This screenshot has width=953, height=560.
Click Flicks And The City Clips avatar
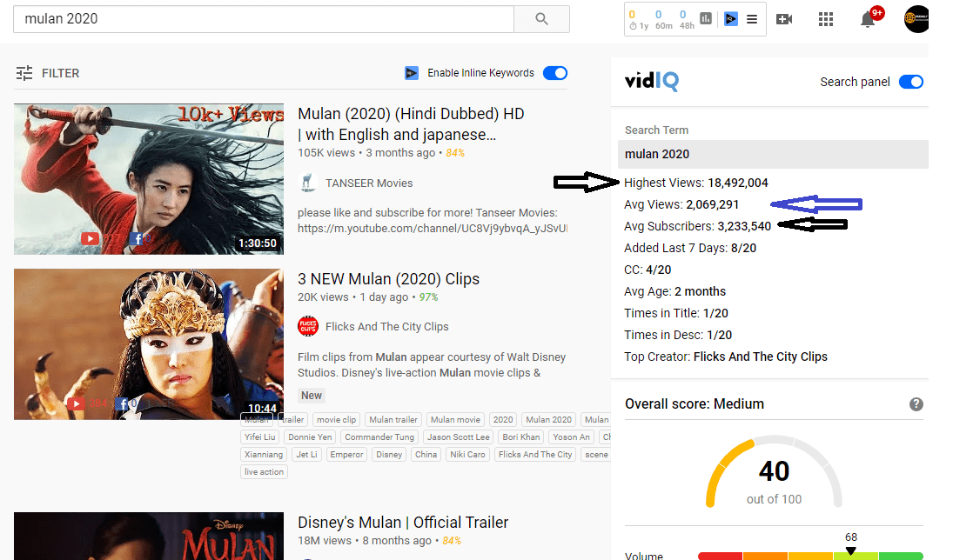pos(308,326)
